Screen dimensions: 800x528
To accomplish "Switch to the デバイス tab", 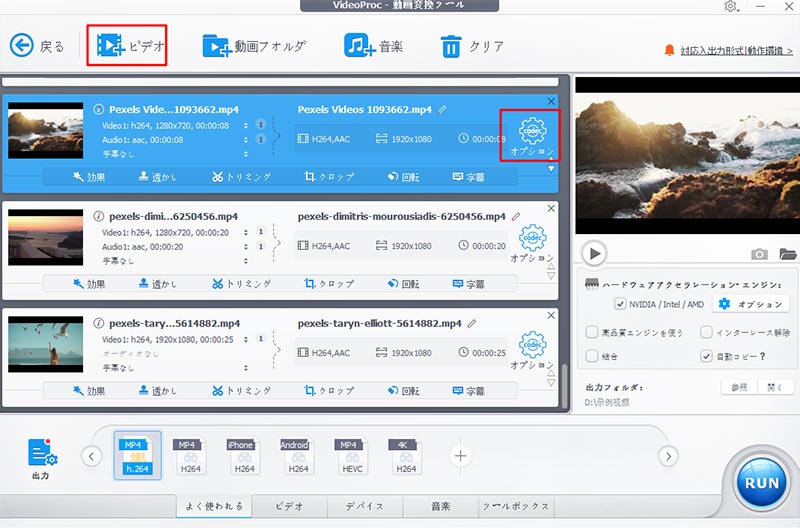I will [365, 506].
